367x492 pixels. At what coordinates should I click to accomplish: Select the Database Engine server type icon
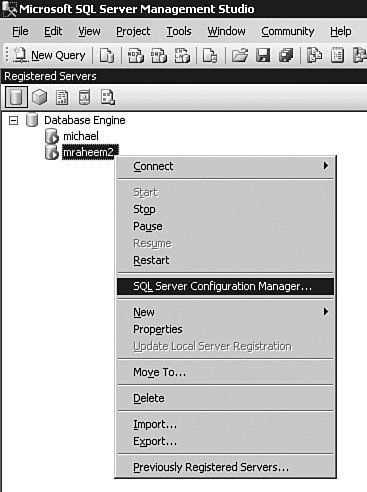coord(16,97)
